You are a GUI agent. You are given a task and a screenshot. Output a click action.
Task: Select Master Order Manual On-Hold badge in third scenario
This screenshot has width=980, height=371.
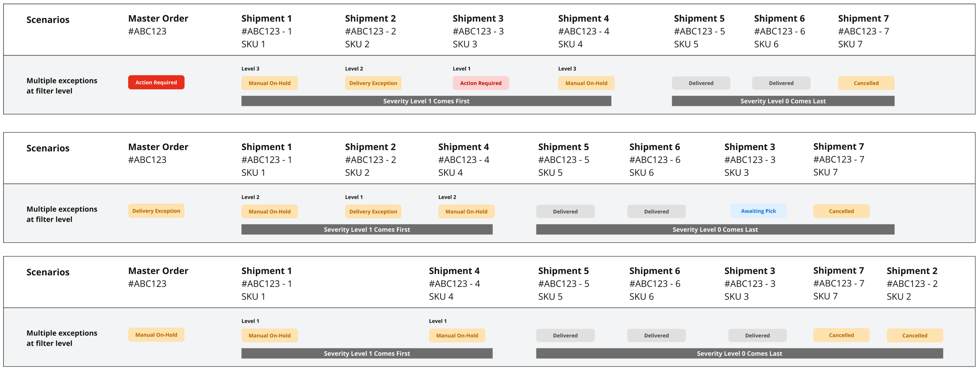pos(156,335)
